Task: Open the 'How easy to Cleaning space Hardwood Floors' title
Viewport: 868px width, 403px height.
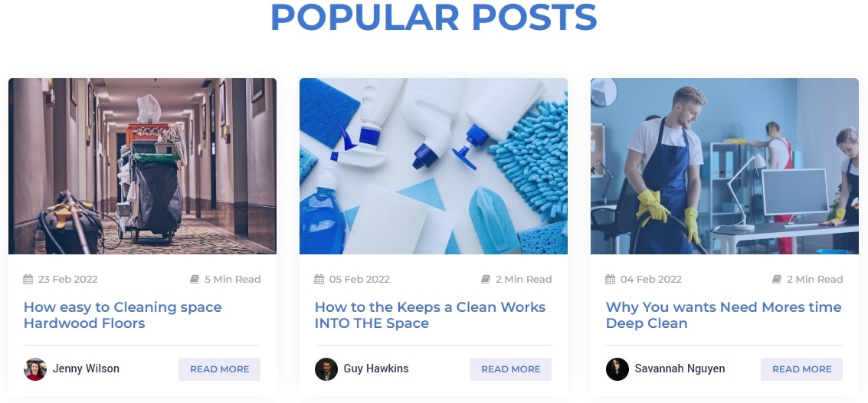Action: pos(123,315)
